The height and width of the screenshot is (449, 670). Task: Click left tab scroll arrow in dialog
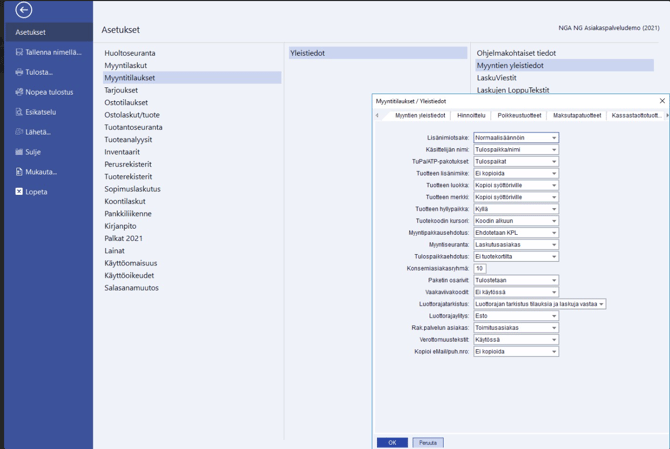click(x=377, y=115)
